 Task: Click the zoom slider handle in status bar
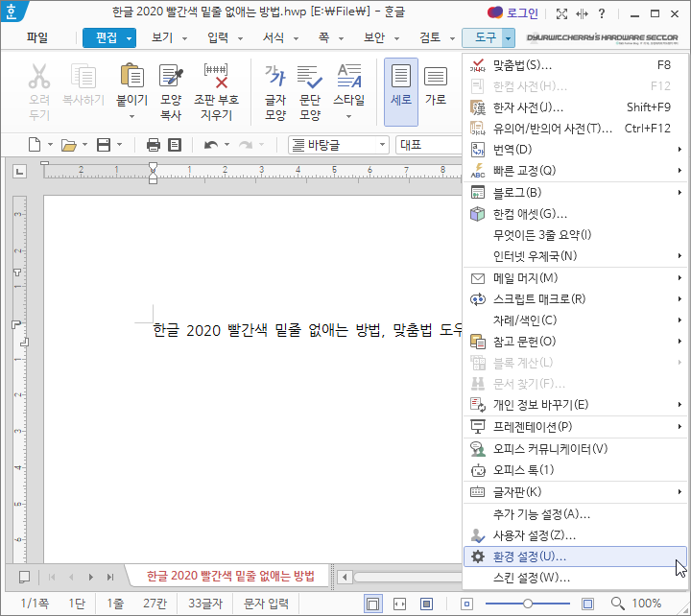tap(528, 604)
